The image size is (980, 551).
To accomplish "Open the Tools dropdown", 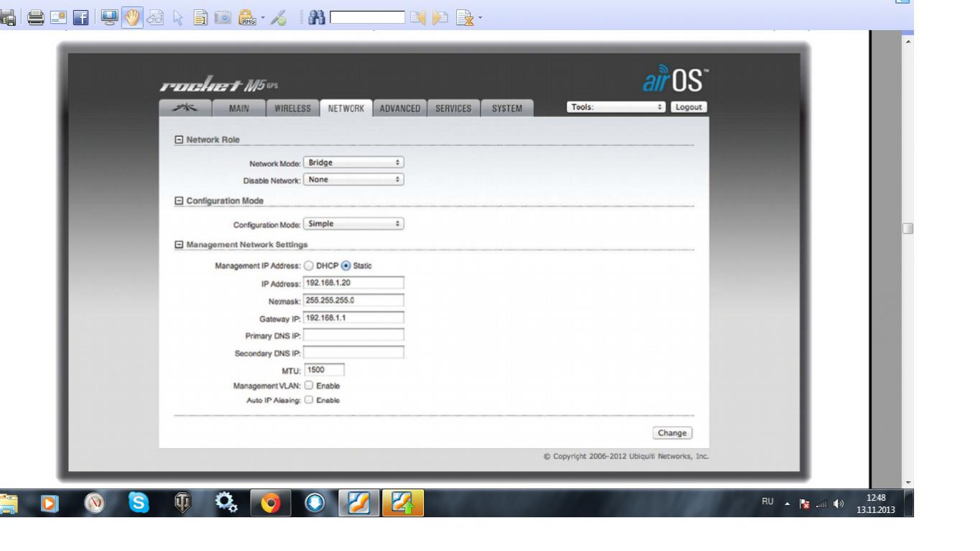I will 616,107.
